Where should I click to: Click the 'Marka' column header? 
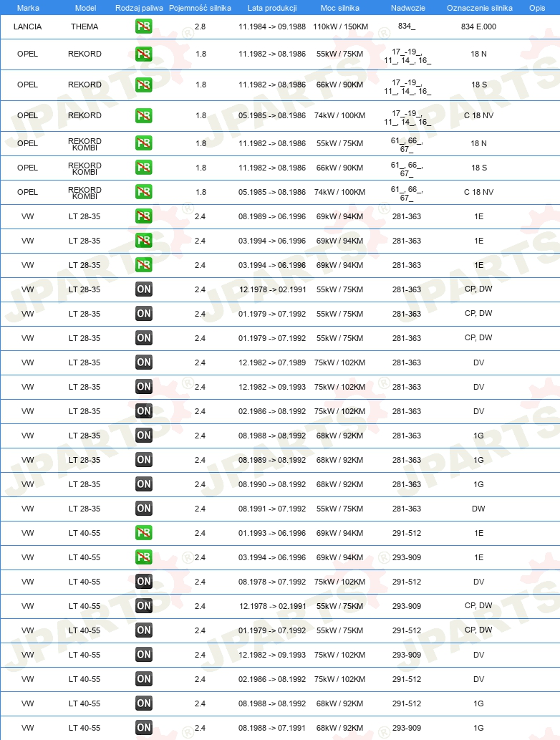point(28,8)
